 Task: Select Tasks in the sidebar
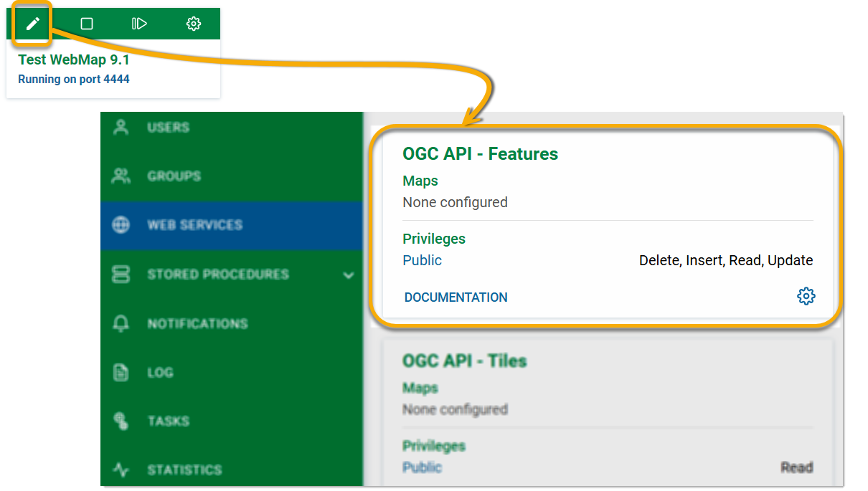[168, 421]
